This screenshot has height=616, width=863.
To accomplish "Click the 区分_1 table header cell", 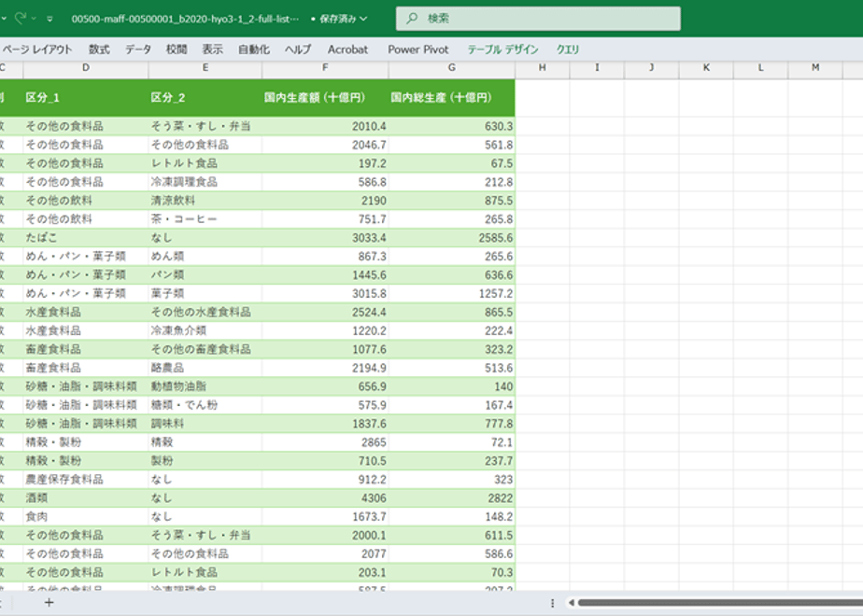I will [x=86, y=98].
